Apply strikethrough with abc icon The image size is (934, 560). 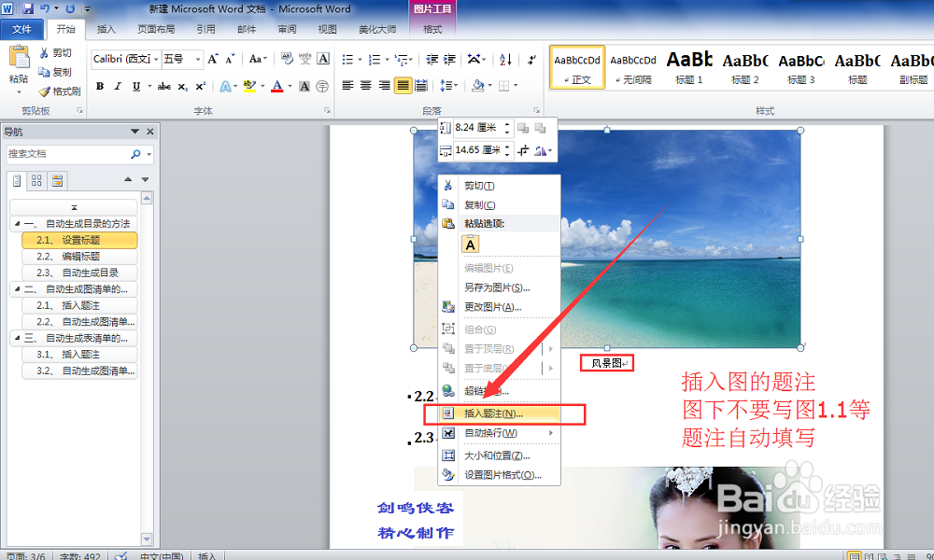(164, 86)
